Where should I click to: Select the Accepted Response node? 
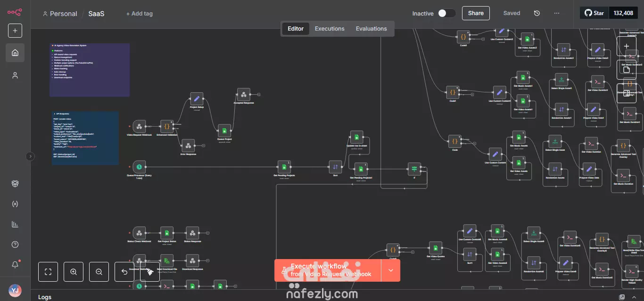click(243, 95)
